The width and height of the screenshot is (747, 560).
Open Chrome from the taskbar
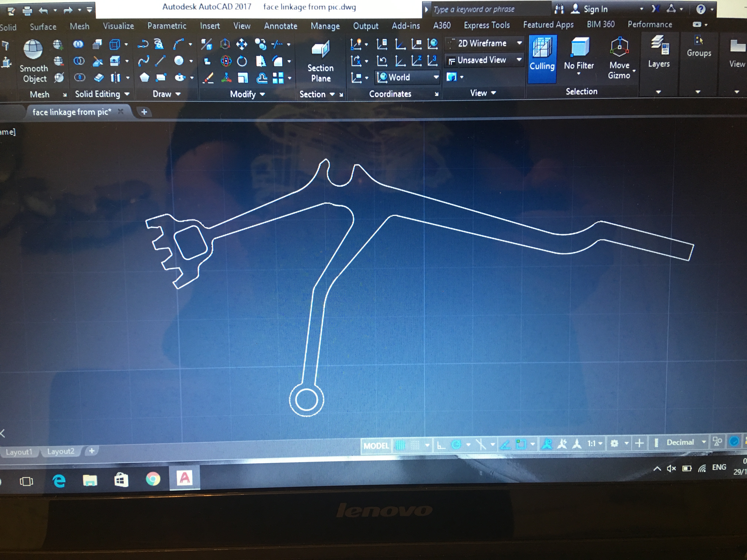pos(153,479)
